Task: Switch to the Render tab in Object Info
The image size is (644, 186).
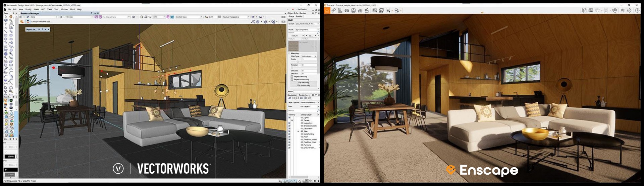Action: coord(299,16)
